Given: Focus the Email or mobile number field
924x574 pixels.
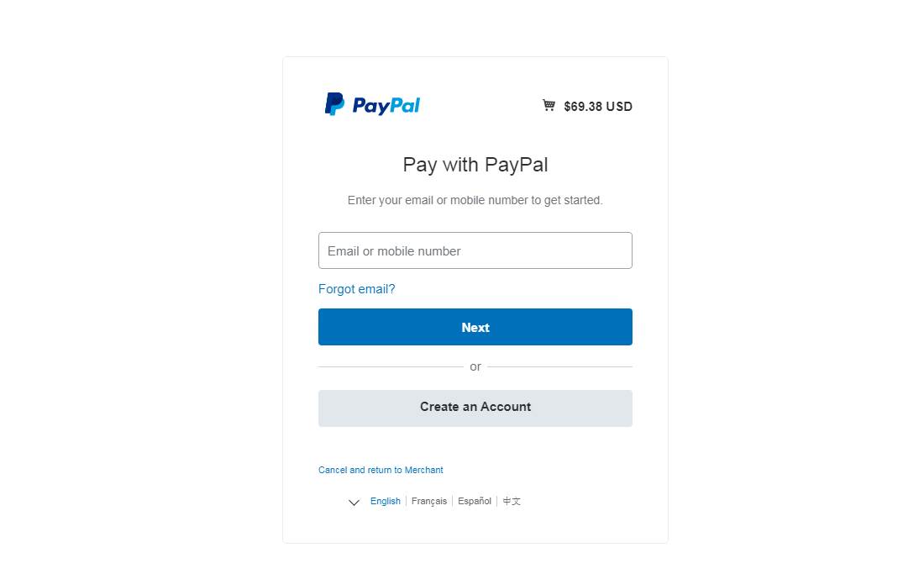Looking at the screenshot, I should [x=475, y=250].
